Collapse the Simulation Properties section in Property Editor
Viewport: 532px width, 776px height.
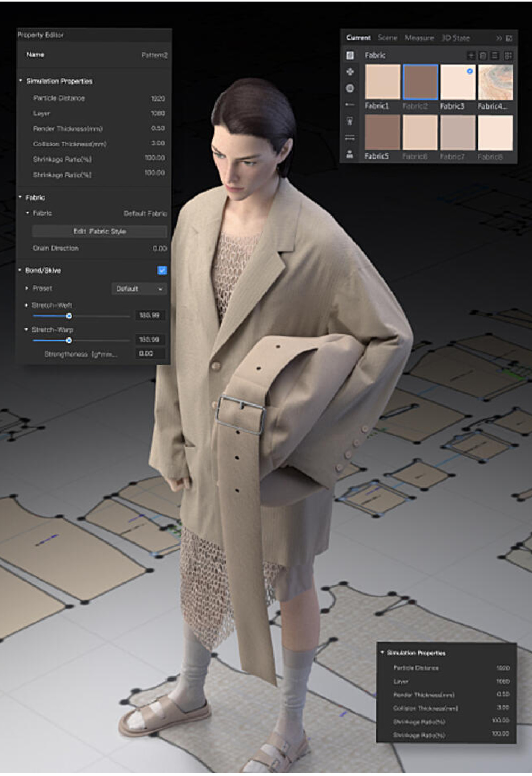click(21, 81)
